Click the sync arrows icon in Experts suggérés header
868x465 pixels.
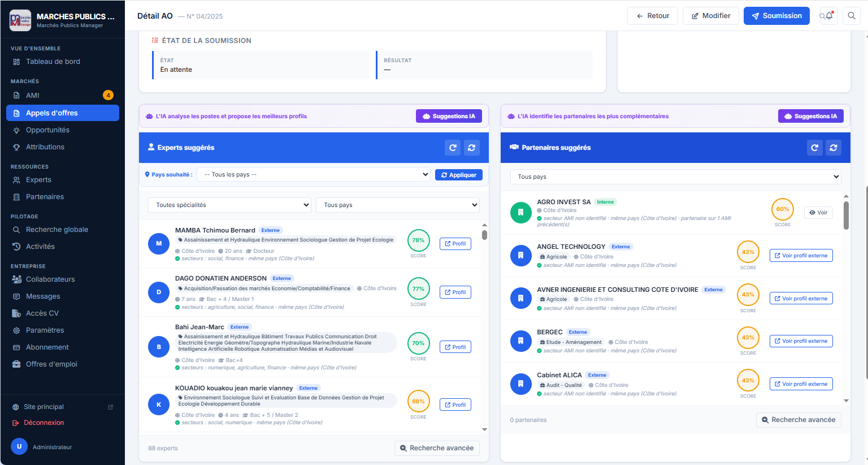[472, 148]
